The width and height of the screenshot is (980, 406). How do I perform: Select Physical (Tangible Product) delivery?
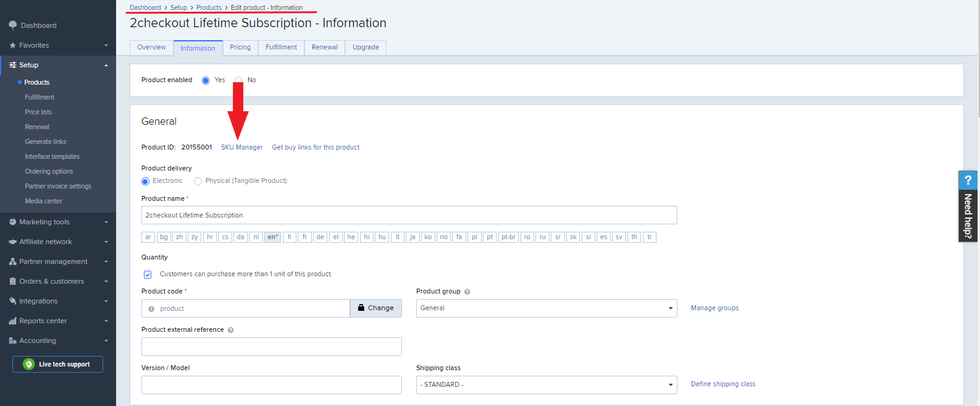point(198,181)
